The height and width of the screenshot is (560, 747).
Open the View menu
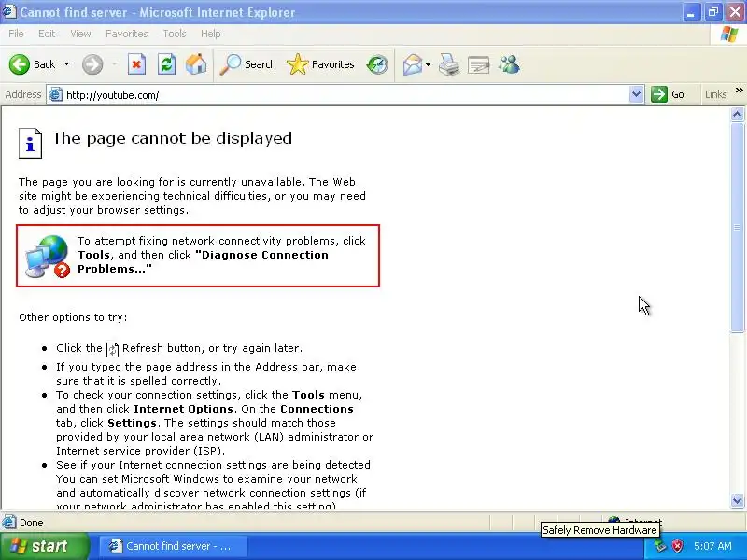click(80, 34)
